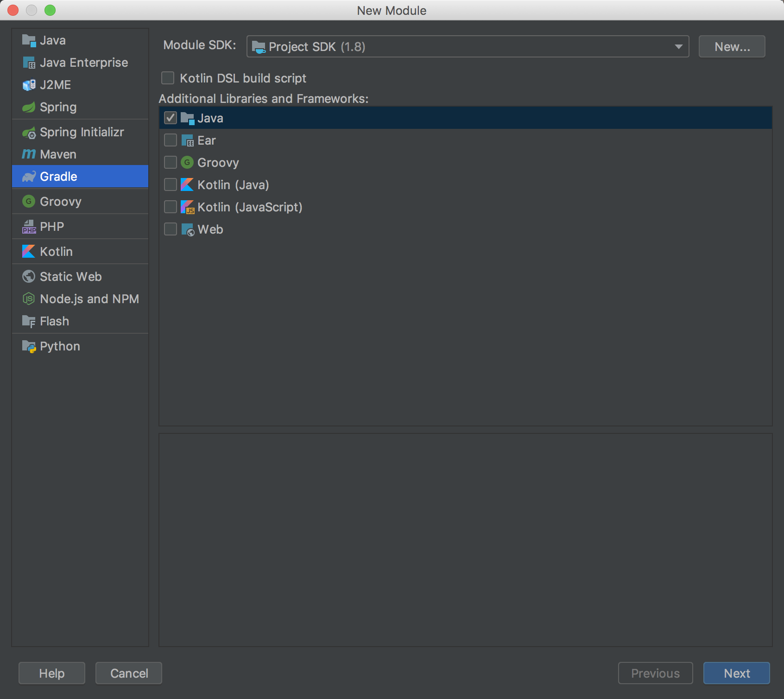Enable the Kotlin DSL build script checkbox
This screenshot has height=699, width=784.
tap(168, 78)
